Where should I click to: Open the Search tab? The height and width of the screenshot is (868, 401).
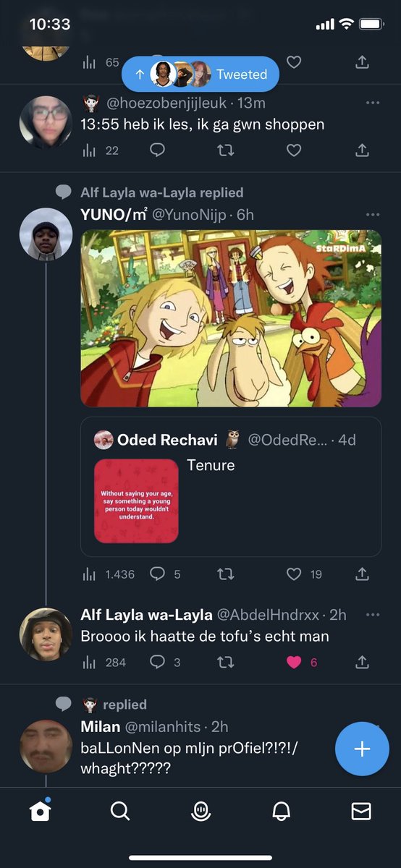pos(120,812)
